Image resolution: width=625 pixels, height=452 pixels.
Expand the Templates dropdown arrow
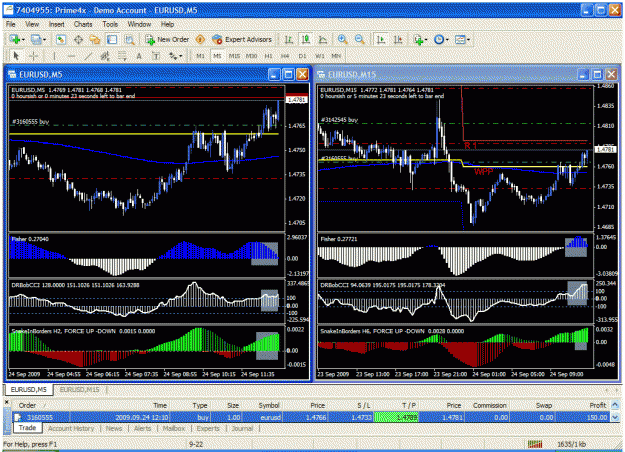[468, 40]
